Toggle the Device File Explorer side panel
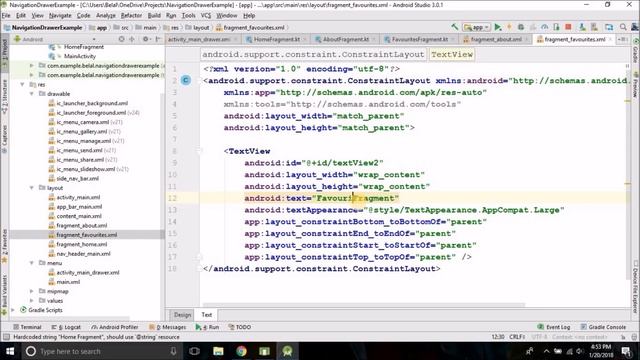This screenshot has width=640, height=360. [x=636, y=286]
